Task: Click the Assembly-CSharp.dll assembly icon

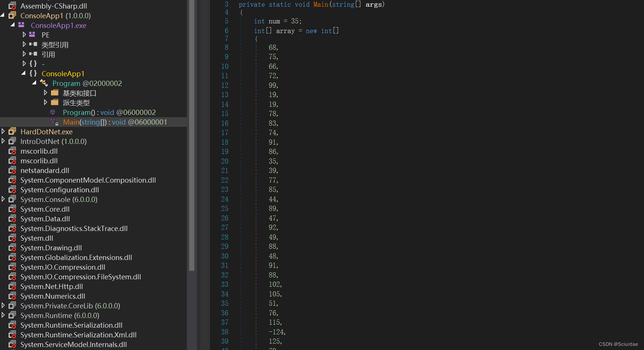Action: tap(12, 6)
